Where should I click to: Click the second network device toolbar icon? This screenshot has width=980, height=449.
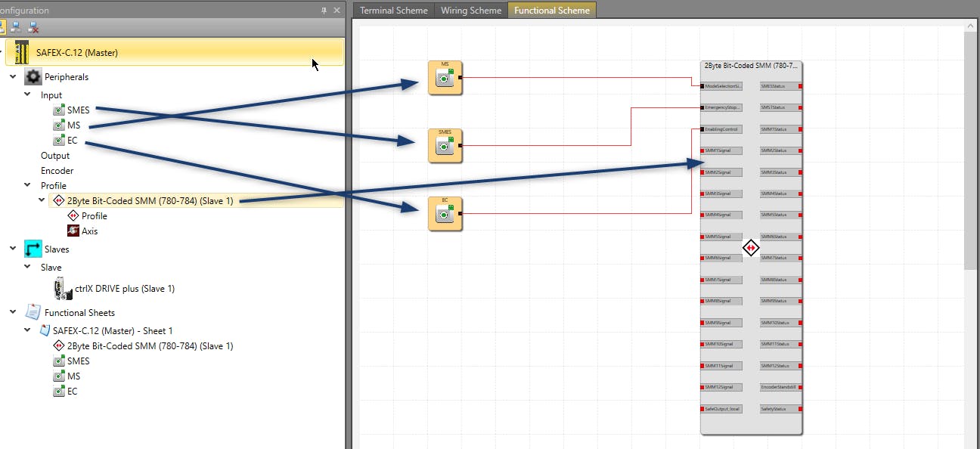(x=15, y=27)
